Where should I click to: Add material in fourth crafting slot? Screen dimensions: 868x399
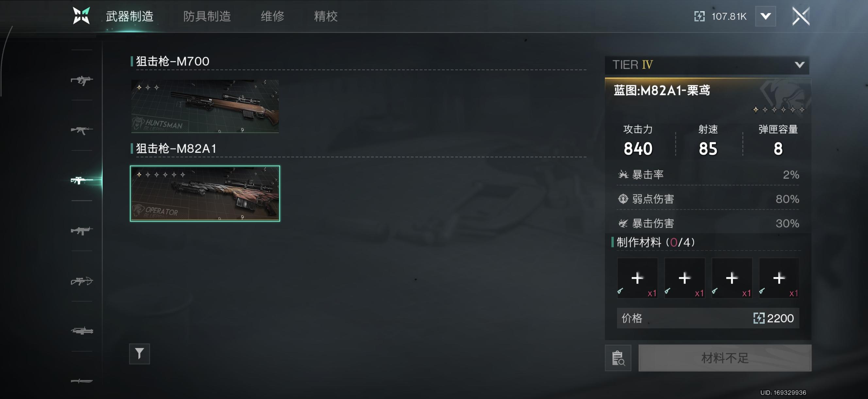778,278
